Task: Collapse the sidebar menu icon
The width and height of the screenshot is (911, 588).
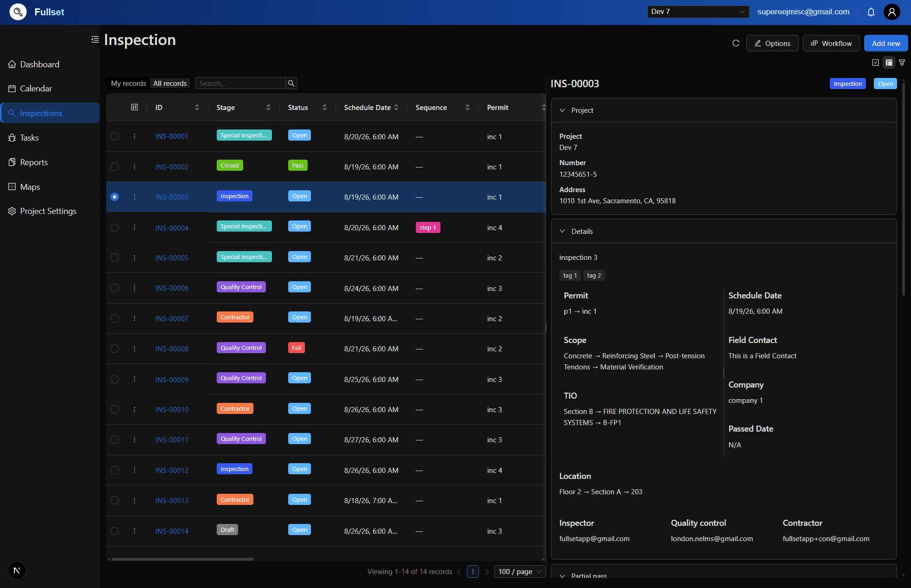Action: tap(95, 39)
